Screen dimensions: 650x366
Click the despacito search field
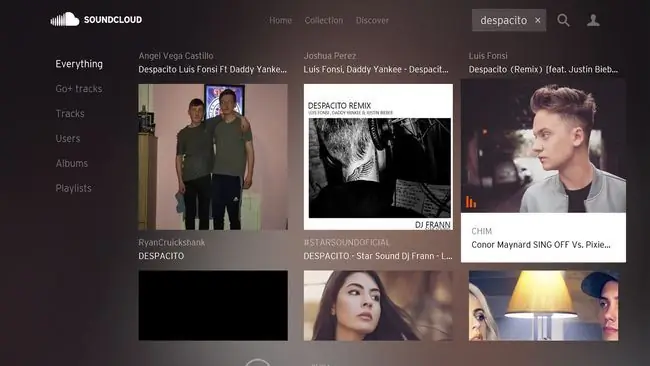point(509,20)
